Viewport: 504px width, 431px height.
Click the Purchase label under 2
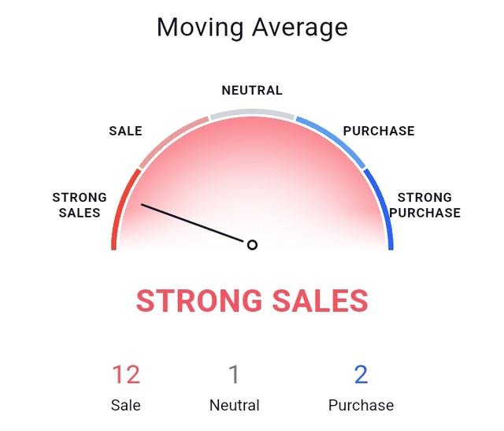361,405
